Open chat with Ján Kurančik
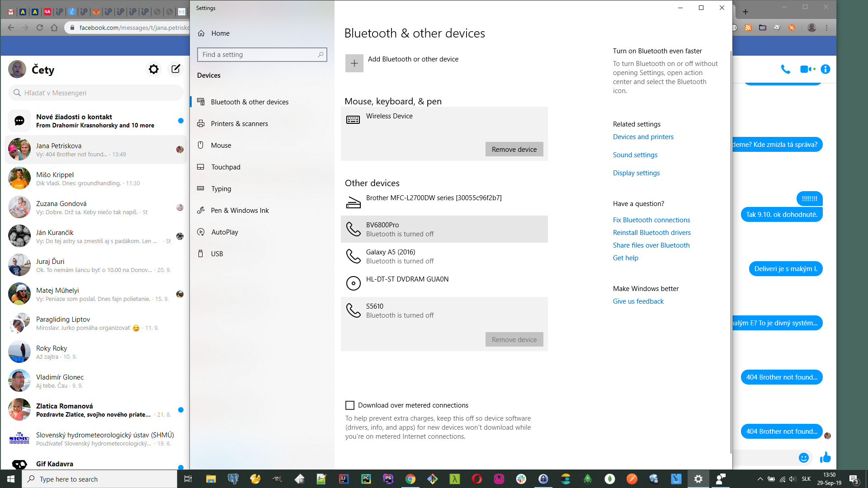The width and height of the screenshot is (868, 488). [96, 236]
